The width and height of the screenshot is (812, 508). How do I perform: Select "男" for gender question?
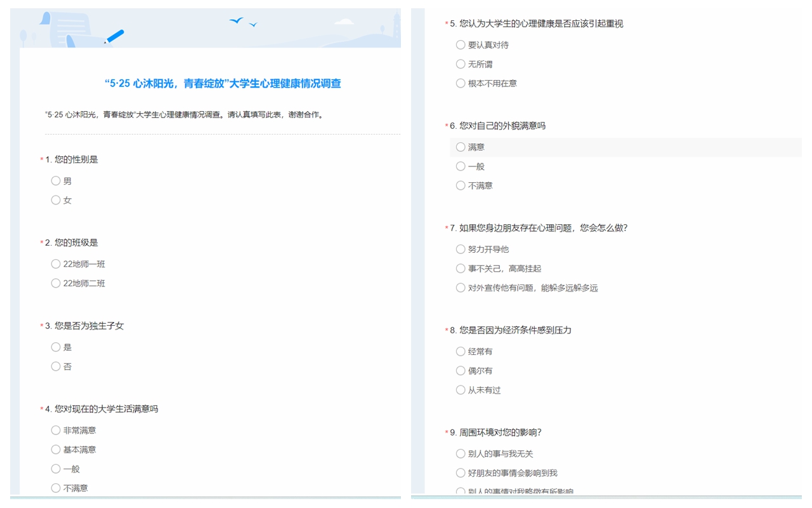56,181
